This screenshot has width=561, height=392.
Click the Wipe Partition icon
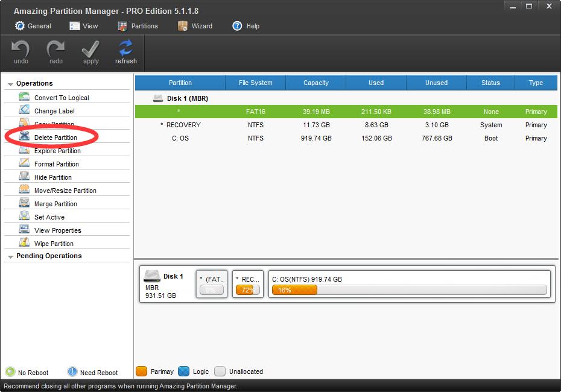coord(24,242)
